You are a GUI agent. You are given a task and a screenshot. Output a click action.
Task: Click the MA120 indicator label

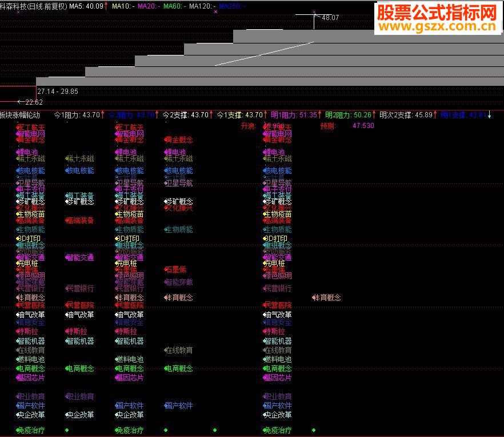[x=202, y=6]
